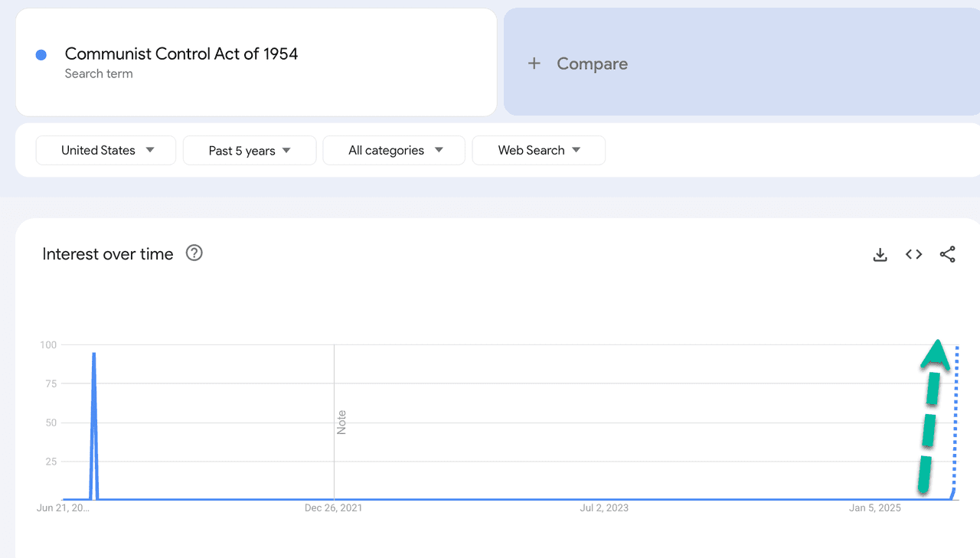Open the United States region dropdown
This screenshot has width=980, height=558.
(x=106, y=150)
